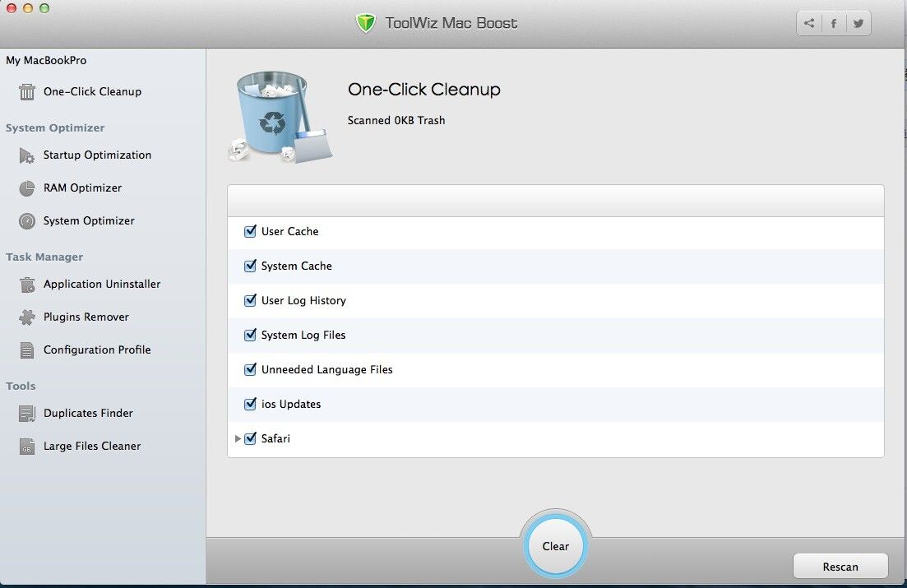Viewport: 907px width, 588px height.
Task: Click Unneeded Language Files text
Action: coord(326,369)
